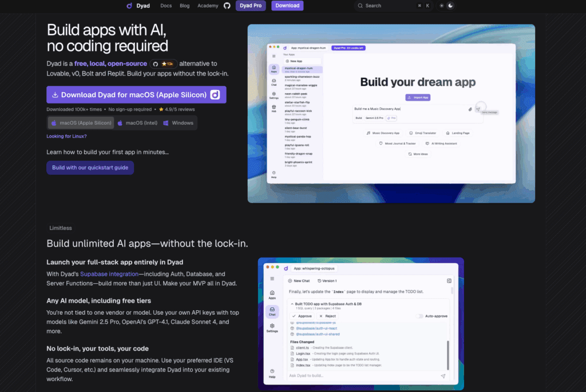Click Help icon in hero screenshot sidebar
This screenshot has width=586, height=392.
click(274, 175)
